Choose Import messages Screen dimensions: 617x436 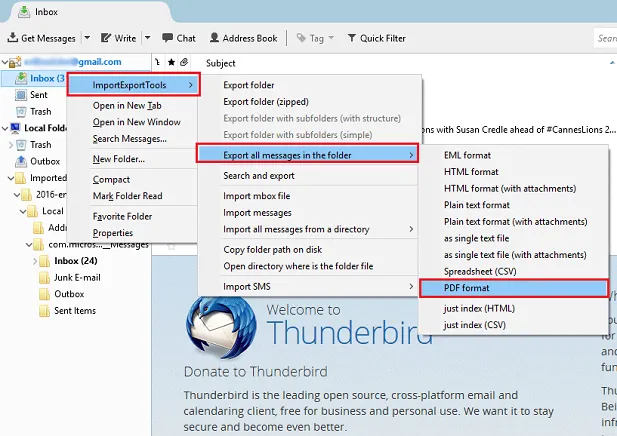click(x=257, y=212)
